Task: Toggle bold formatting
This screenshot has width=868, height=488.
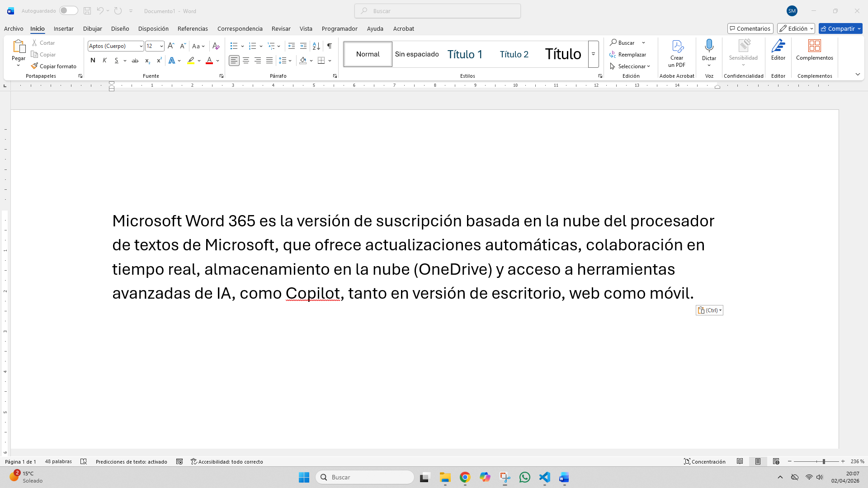Action: pyautogui.click(x=93, y=60)
